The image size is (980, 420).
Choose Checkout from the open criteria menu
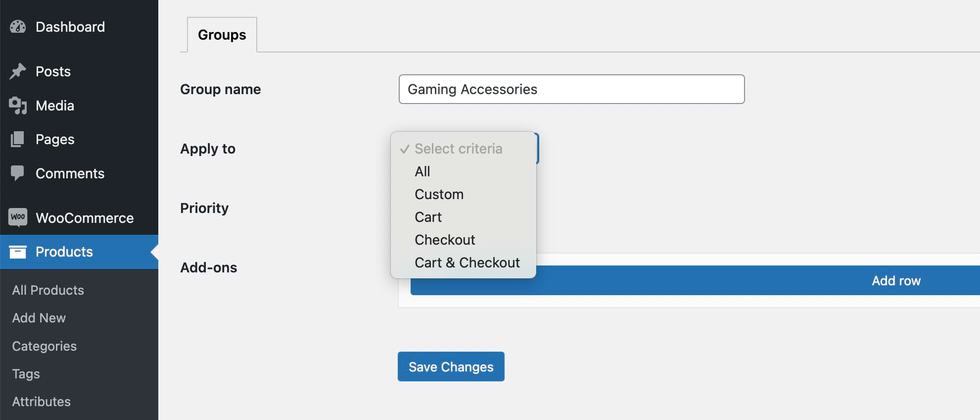(445, 240)
